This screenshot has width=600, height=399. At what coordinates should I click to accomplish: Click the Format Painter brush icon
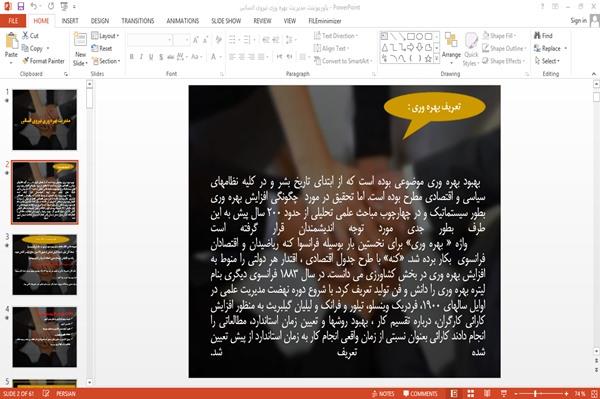click(x=25, y=61)
